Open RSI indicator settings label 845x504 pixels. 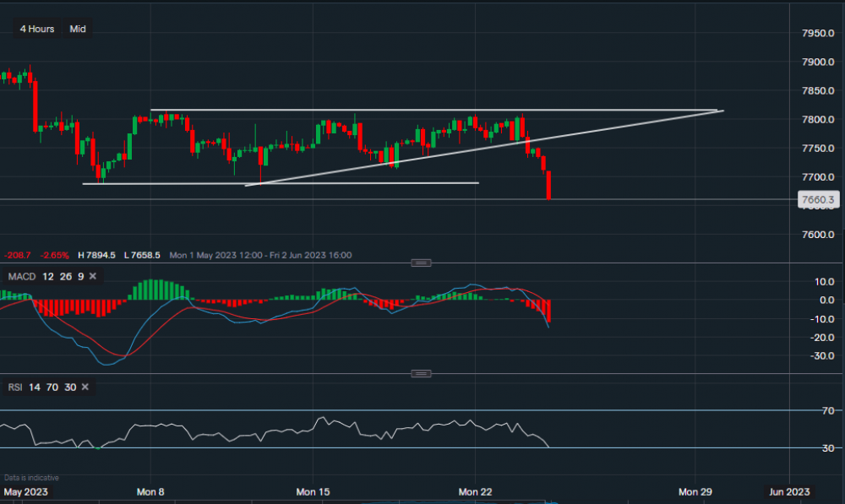click(x=14, y=387)
